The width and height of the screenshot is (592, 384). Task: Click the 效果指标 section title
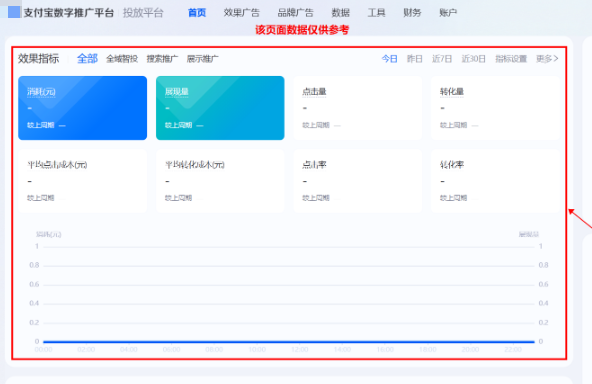point(39,59)
